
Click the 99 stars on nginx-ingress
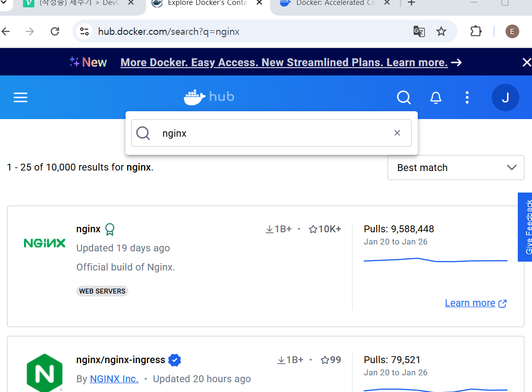point(331,360)
